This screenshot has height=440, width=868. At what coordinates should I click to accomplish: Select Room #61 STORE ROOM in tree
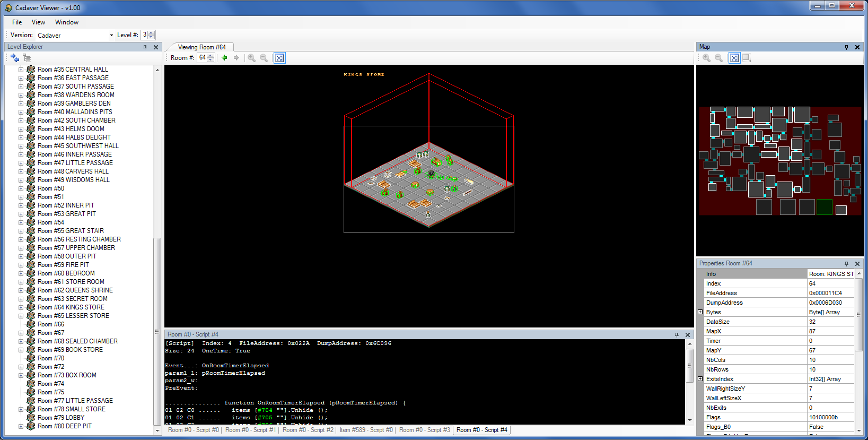coord(71,282)
